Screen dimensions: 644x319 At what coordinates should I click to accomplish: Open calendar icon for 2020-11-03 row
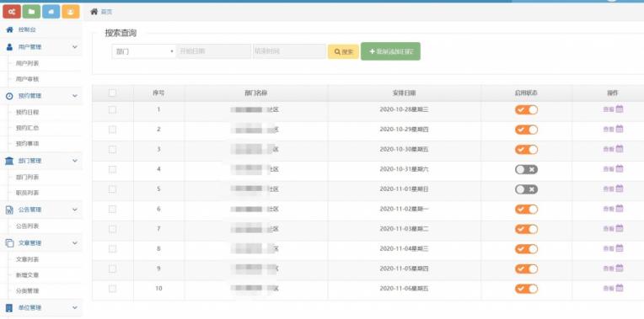coord(620,228)
